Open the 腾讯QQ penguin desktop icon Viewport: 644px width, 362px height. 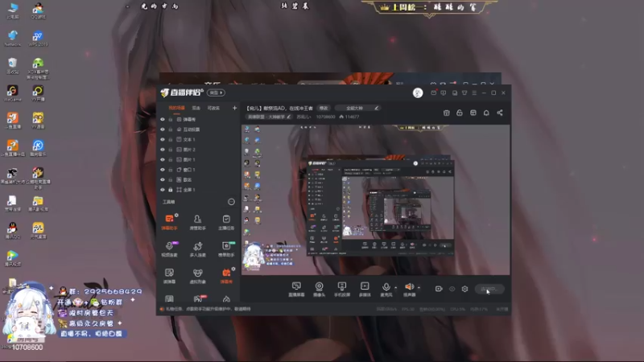pos(12,231)
